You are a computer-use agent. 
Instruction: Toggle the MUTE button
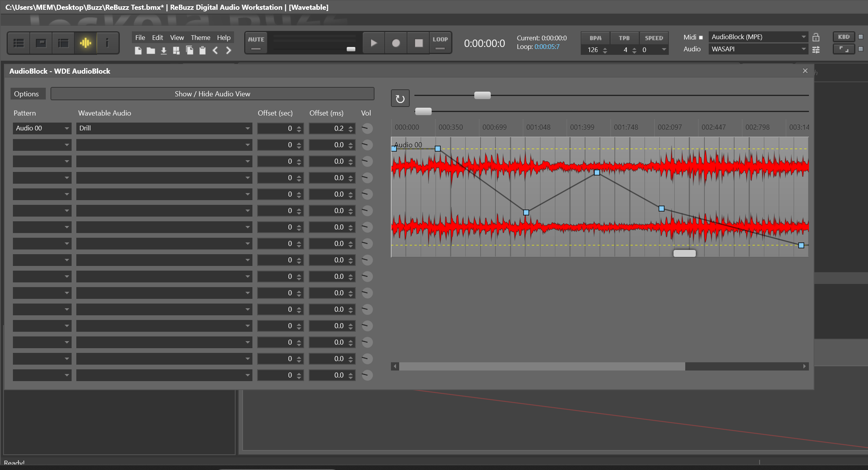pos(256,43)
